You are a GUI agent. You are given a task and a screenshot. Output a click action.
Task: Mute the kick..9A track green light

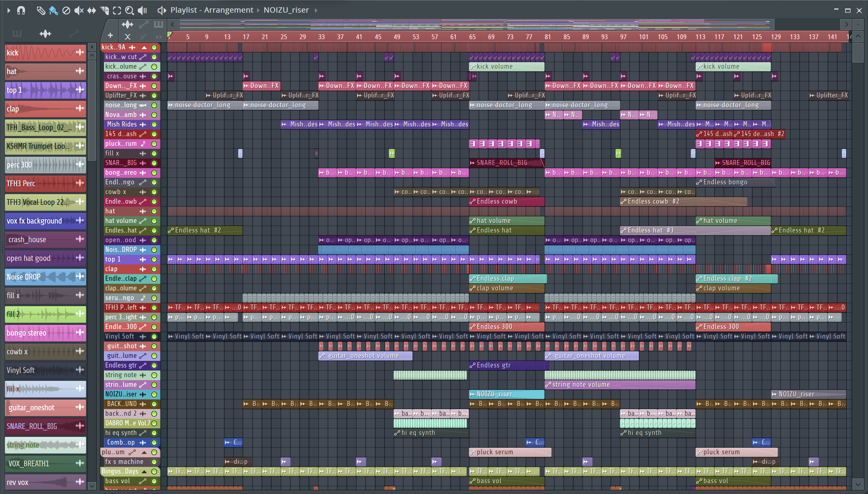click(x=154, y=48)
